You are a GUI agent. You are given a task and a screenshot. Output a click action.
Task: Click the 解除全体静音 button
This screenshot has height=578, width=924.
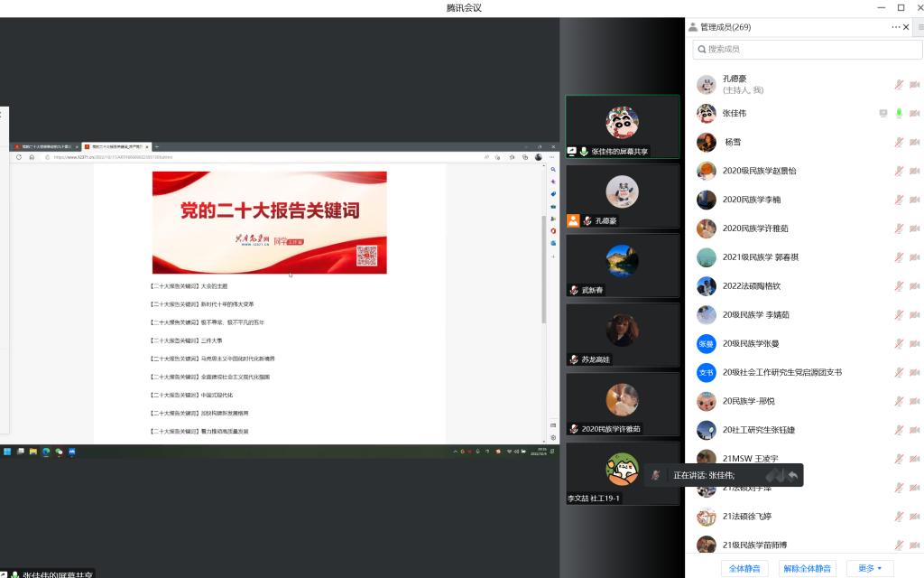(808, 568)
